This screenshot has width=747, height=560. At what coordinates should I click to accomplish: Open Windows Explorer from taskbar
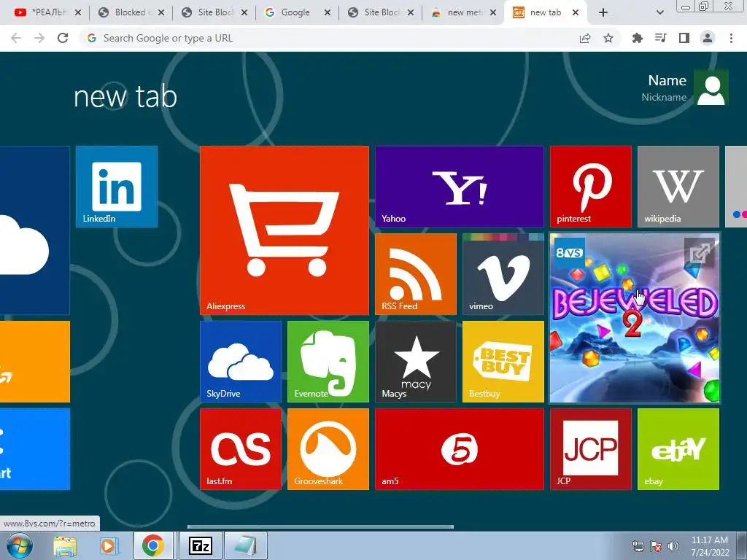[65, 545]
